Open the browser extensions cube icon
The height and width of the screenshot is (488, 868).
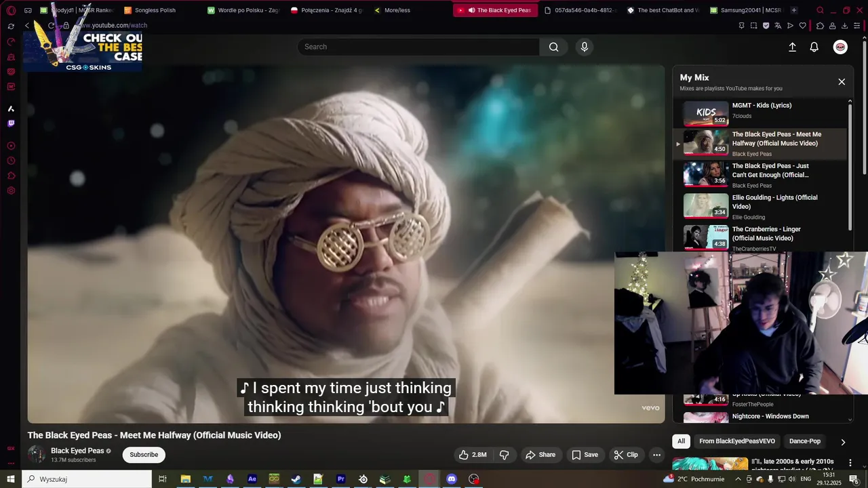tap(820, 26)
